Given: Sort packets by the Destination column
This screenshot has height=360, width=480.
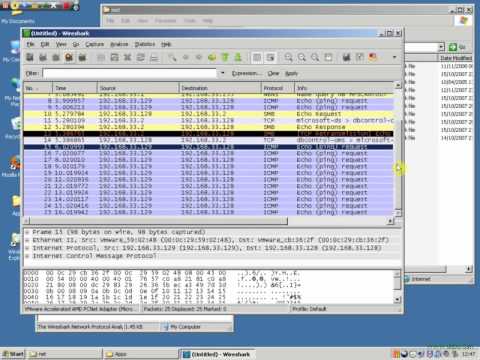Looking at the screenshot, I should click(220, 88).
